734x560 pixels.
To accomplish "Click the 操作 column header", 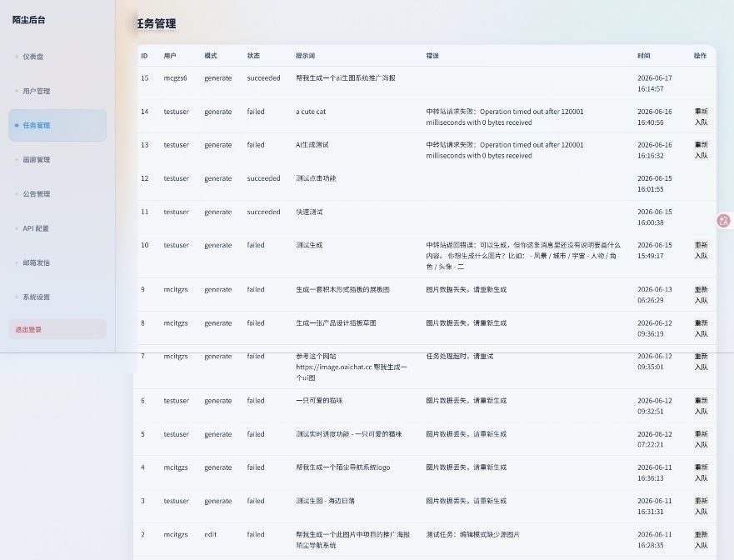I will (701, 56).
